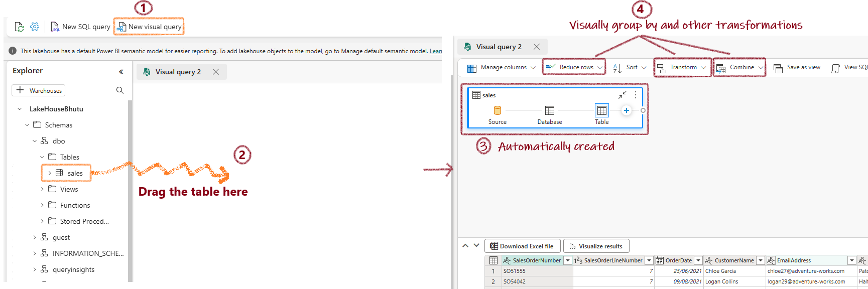Open the Manage columns dropdown
This screenshot has width=868, height=289.
(x=501, y=67)
